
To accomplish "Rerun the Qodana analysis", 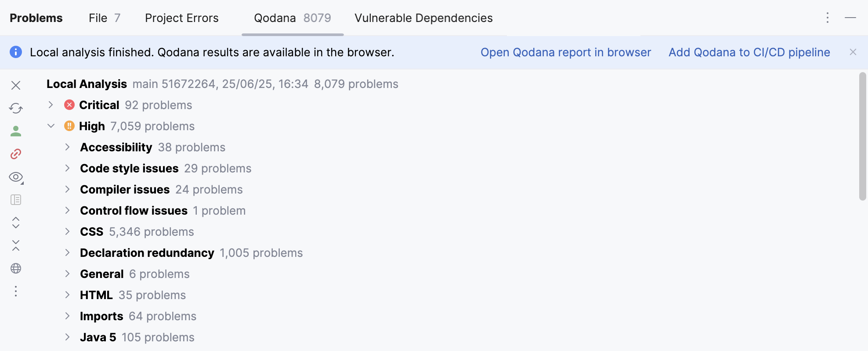I will tap(16, 108).
